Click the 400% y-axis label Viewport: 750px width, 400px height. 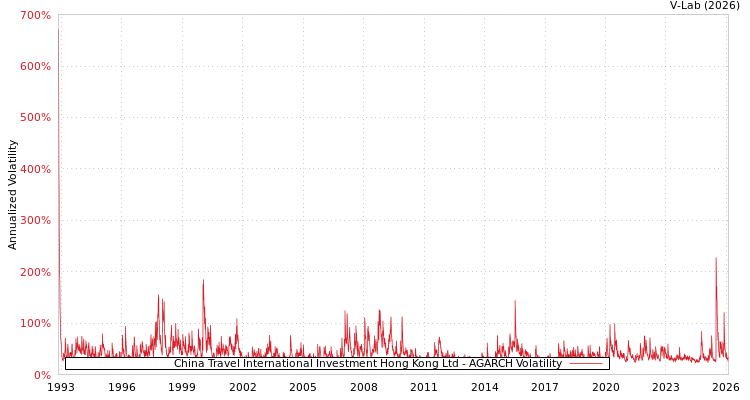(35, 169)
